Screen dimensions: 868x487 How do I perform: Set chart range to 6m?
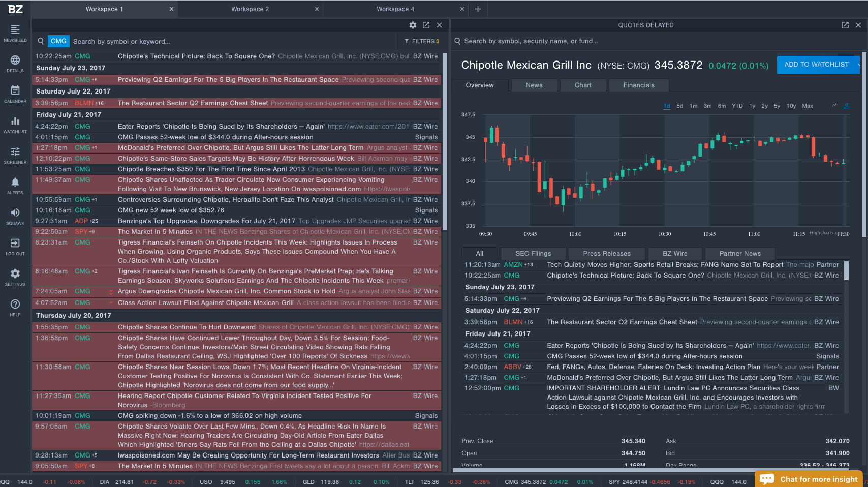pyautogui.click(x=722, y=106)
